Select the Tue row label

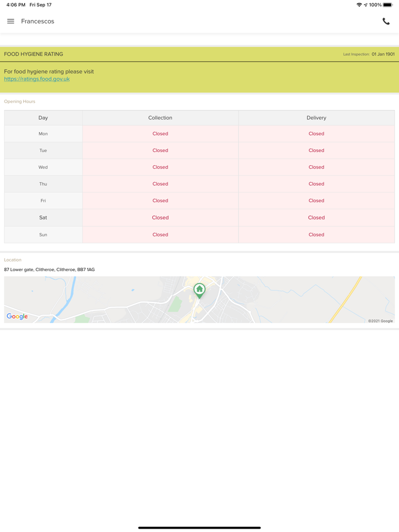click(43, 150)
